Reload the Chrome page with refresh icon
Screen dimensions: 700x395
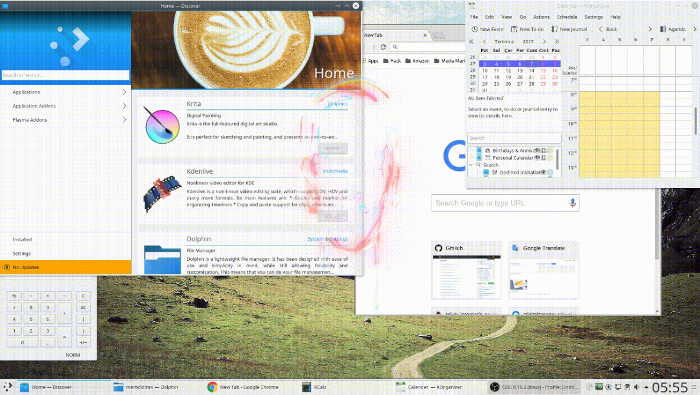[383, 47]
